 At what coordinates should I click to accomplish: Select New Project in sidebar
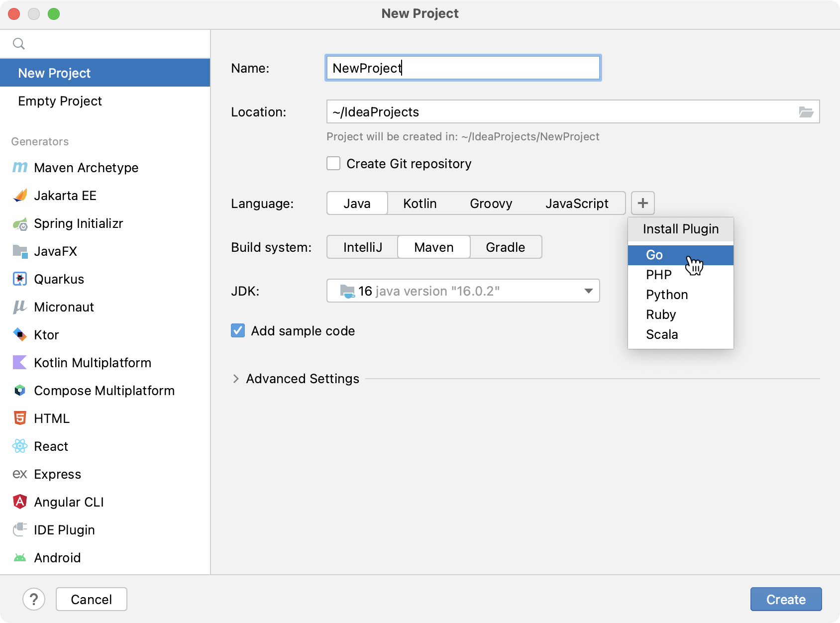(x=105, y=73)
